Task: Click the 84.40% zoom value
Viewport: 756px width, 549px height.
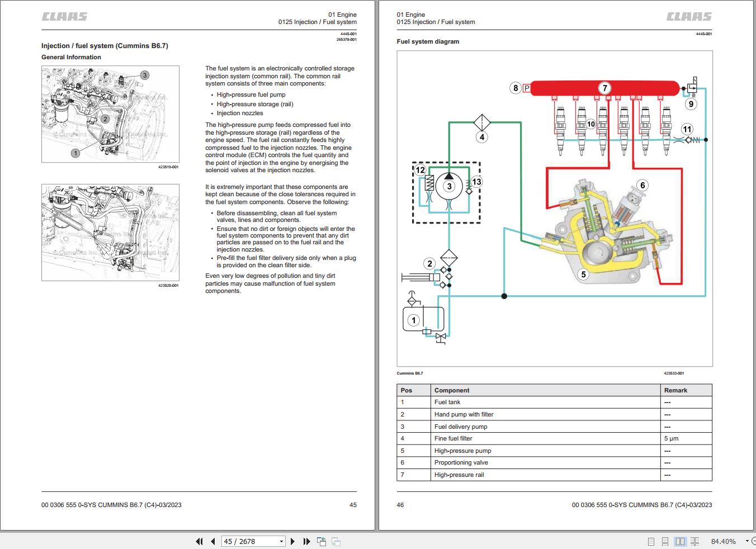Action: pyautogui.click(x=723, y=541)
